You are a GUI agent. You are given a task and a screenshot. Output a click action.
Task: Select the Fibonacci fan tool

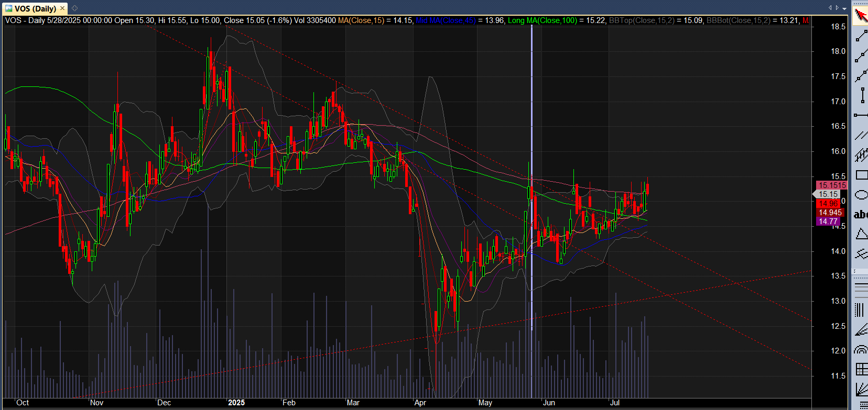coord(861,329)
